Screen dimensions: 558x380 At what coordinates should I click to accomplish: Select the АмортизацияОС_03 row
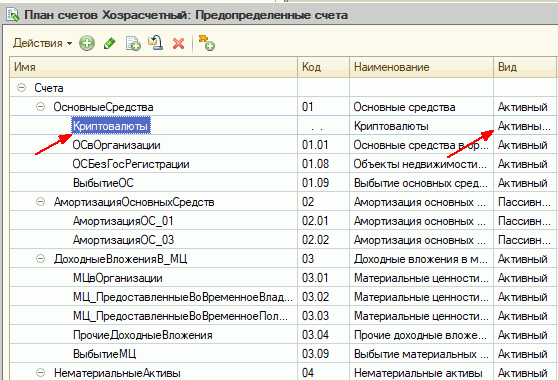283,240
